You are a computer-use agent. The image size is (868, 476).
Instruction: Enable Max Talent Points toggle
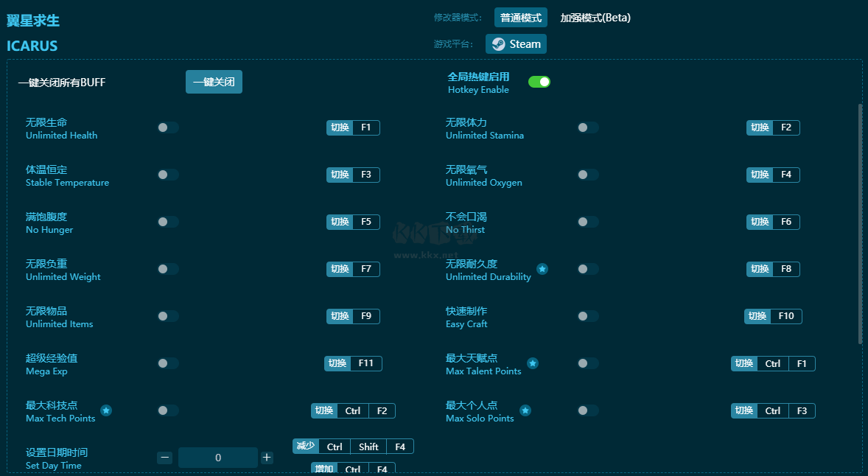(588, 363)
